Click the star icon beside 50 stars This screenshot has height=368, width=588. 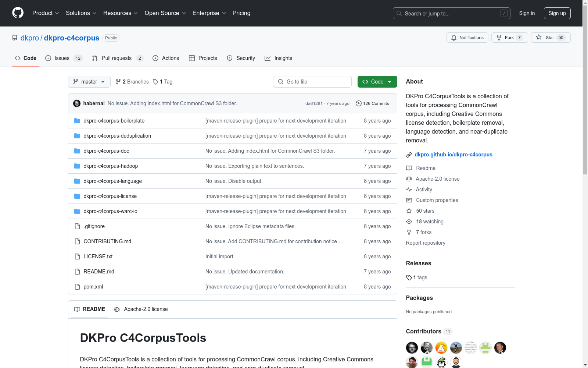409,211
